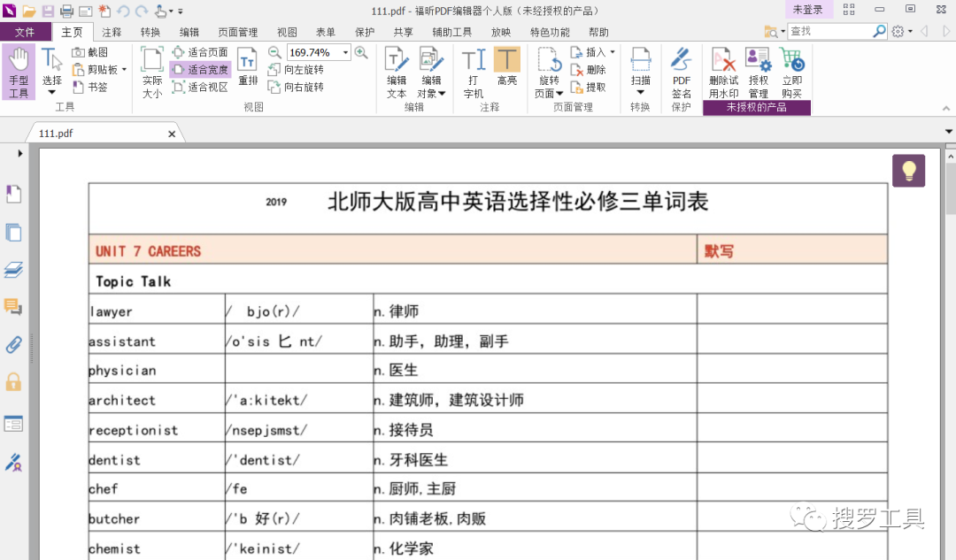Click the 立即购买 buy now cart
956x560 pixels.
pyautogui.click(x=792, y=72)
